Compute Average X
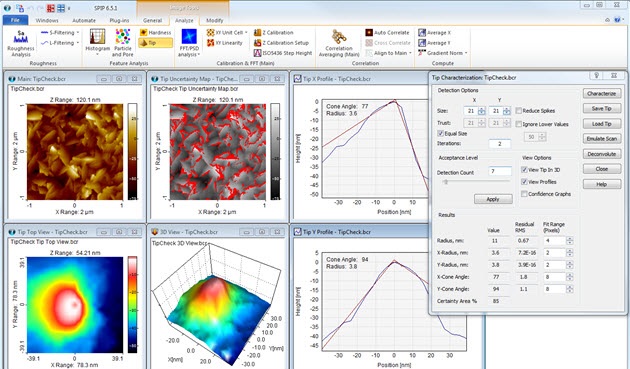This screenshot has height=369, width=630. pos(434,33)
